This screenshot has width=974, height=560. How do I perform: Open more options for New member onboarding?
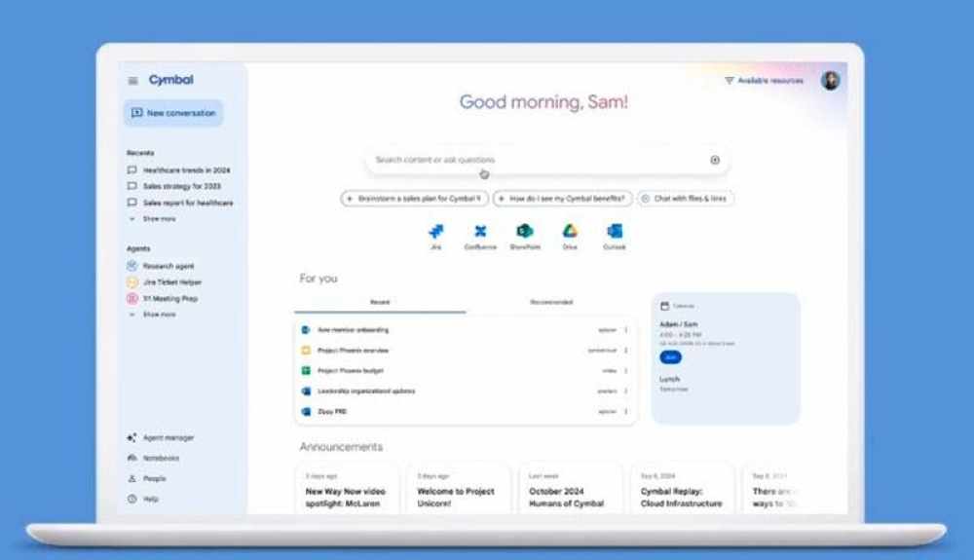tap(626, 330)
